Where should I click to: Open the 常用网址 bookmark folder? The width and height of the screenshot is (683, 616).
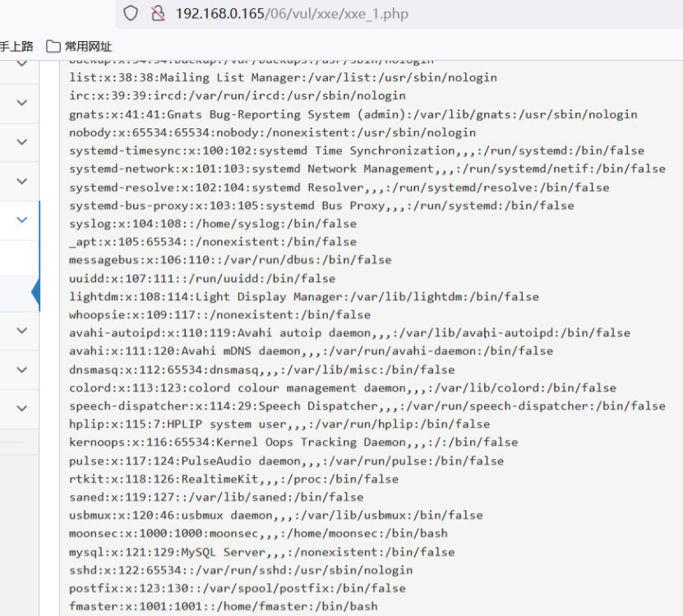(x=79, y=46)
